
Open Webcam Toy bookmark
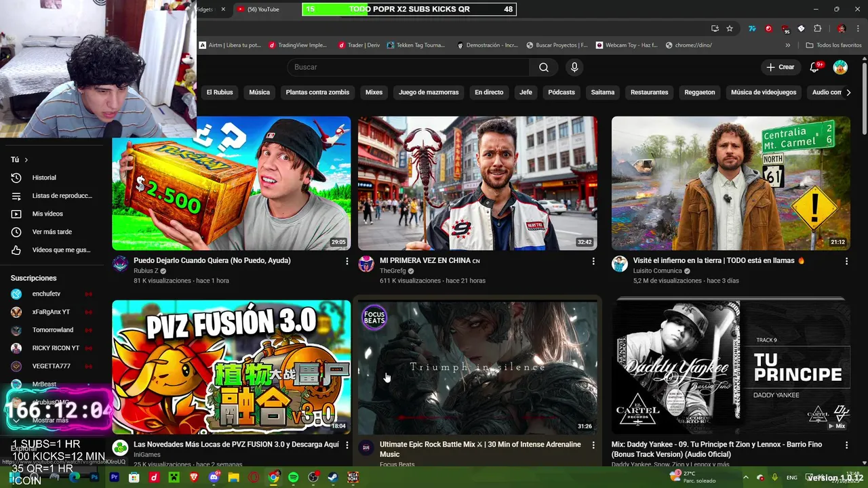pos(627,45)
